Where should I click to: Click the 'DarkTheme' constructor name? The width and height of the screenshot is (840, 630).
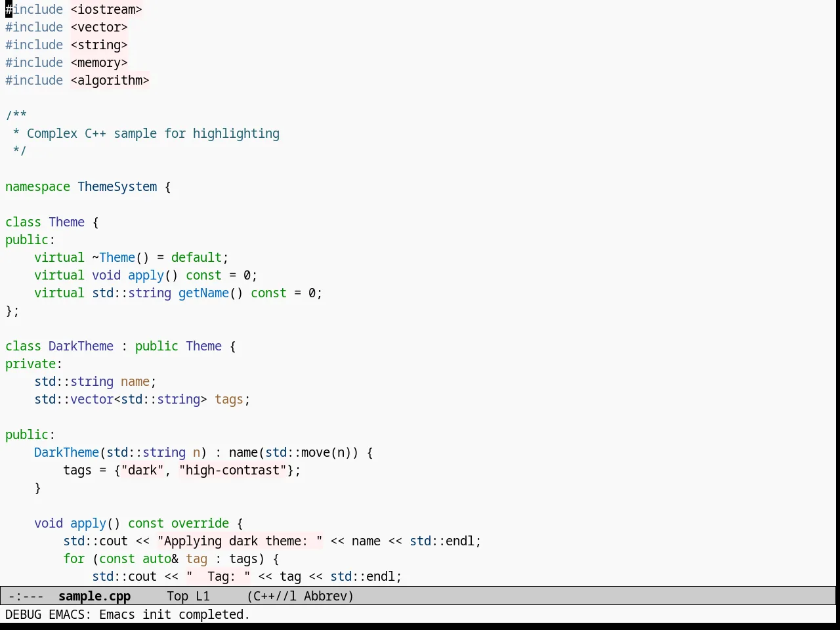[x=66, y=452]
